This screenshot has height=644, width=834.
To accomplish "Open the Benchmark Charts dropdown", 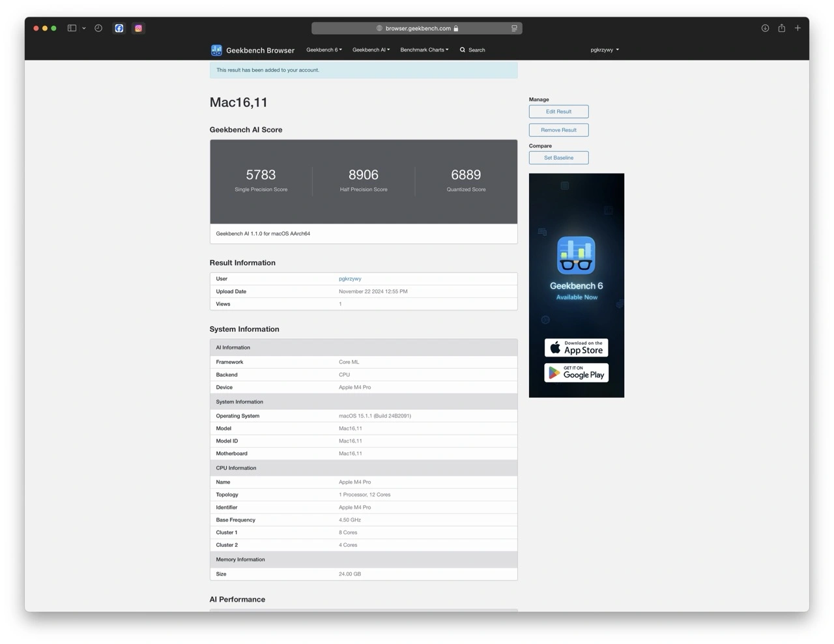I will click(424, 50).
